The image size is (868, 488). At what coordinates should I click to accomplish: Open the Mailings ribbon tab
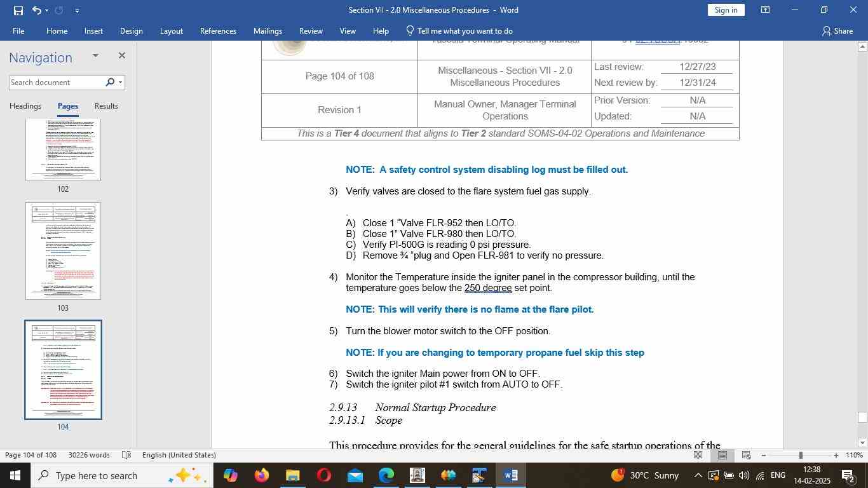tap(268, 30)
